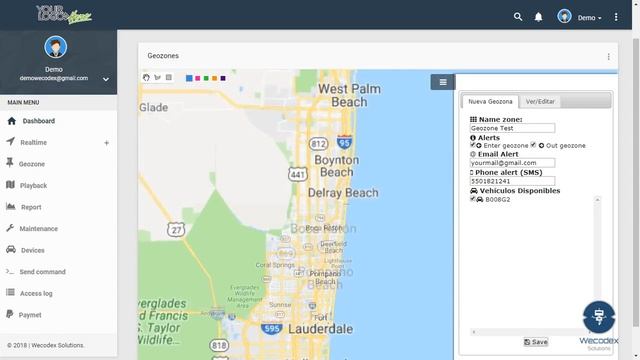The width and height of the screenshot is (640, 360).
Task: Expand Realtime submenu with plus icon
Action: click(107, 143)
